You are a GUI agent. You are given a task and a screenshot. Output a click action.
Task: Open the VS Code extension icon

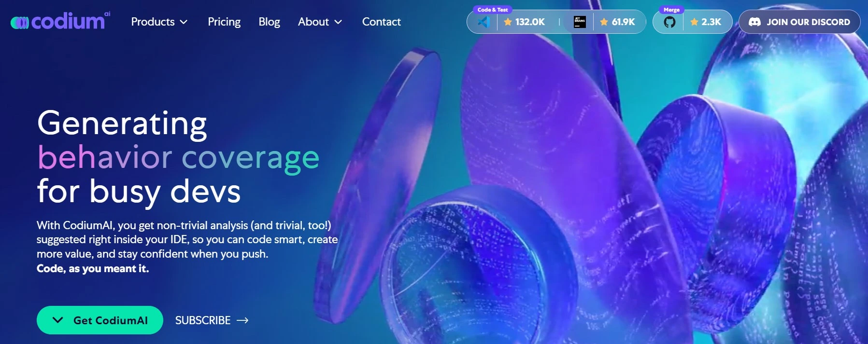(x=484, y=22)
